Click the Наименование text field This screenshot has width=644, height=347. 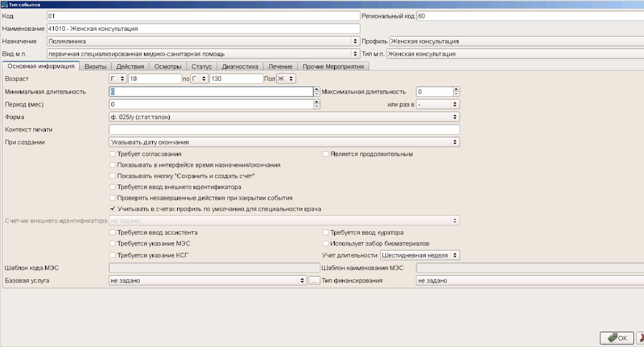tap(203, 29)
